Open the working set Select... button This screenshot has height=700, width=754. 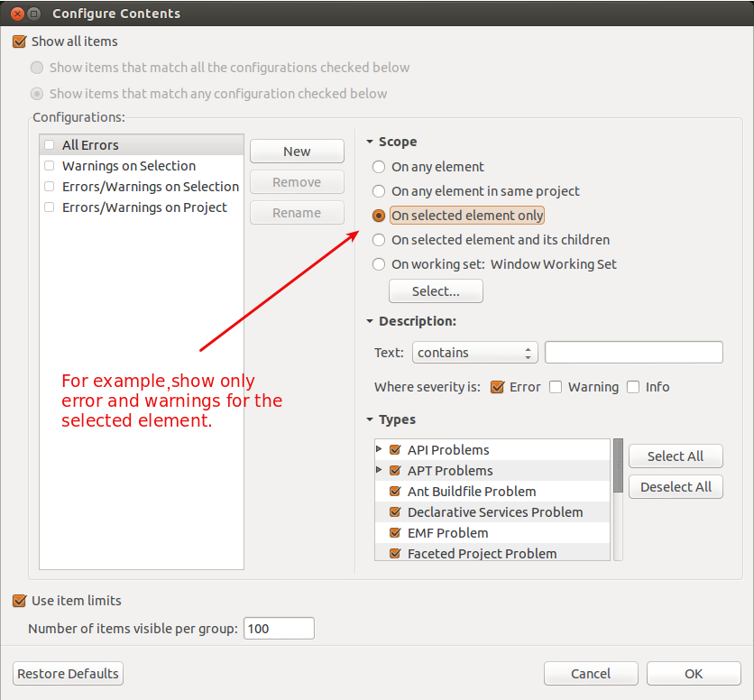pos(436,291)
